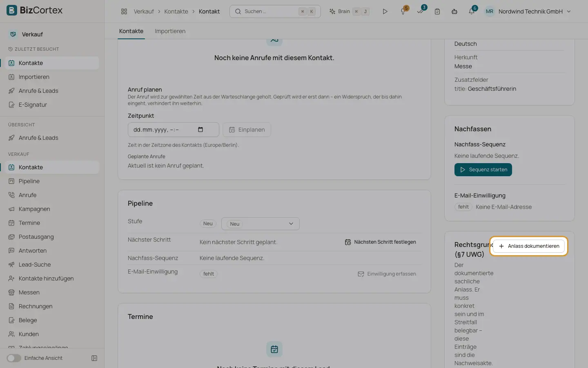The image size is (588, 368).
Task: Click the checkmark icon with badge 3
Action: pyautogui.click(x=421, y=11)
